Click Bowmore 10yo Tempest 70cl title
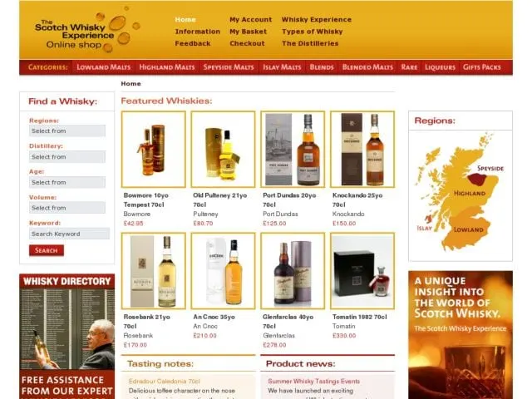This screenshot has width=532, height=399. (146, 200)
